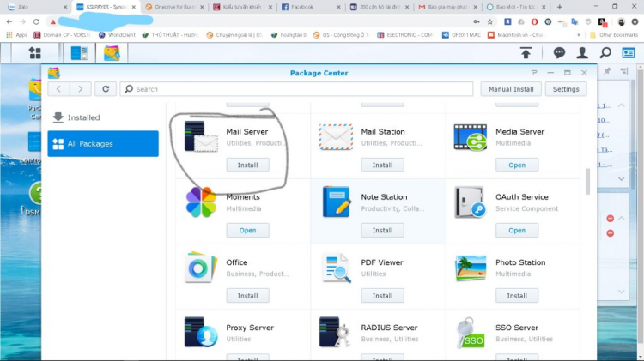Image resolution: width=644 pixels, height=361 pixels.
Task: Select All Packages in the sidebar
Action: (103, 143)
